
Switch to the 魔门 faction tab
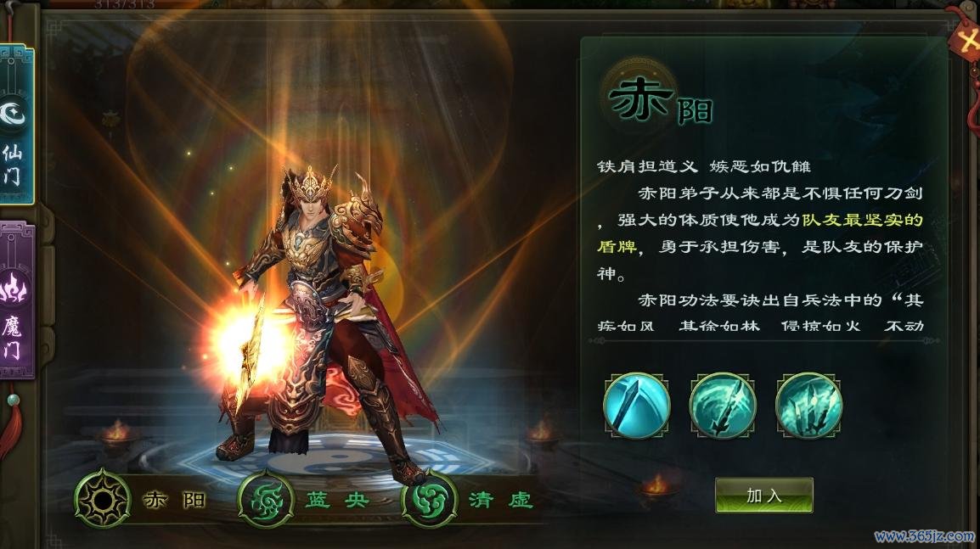17,300
